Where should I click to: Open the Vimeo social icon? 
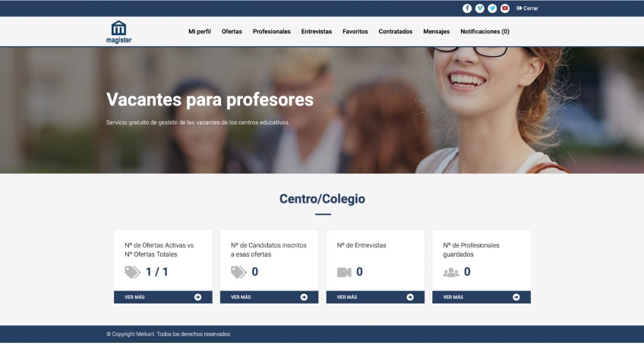tap(480, 8)
